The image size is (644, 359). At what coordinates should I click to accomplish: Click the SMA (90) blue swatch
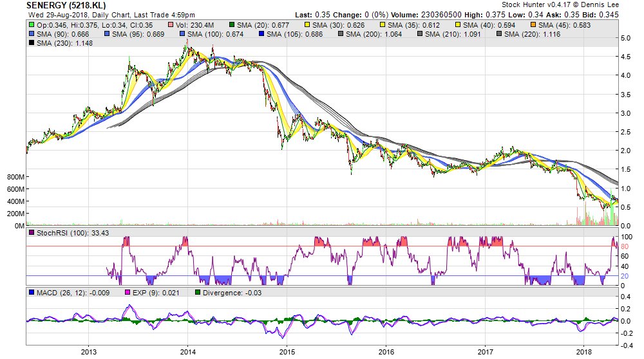pos(32,34)
